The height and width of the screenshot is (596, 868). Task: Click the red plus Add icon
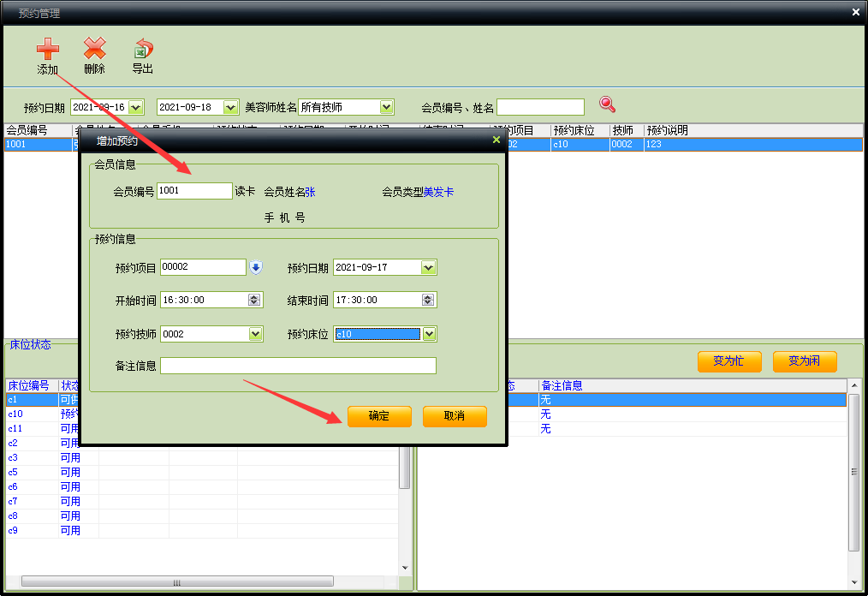[x=47, y=49]
